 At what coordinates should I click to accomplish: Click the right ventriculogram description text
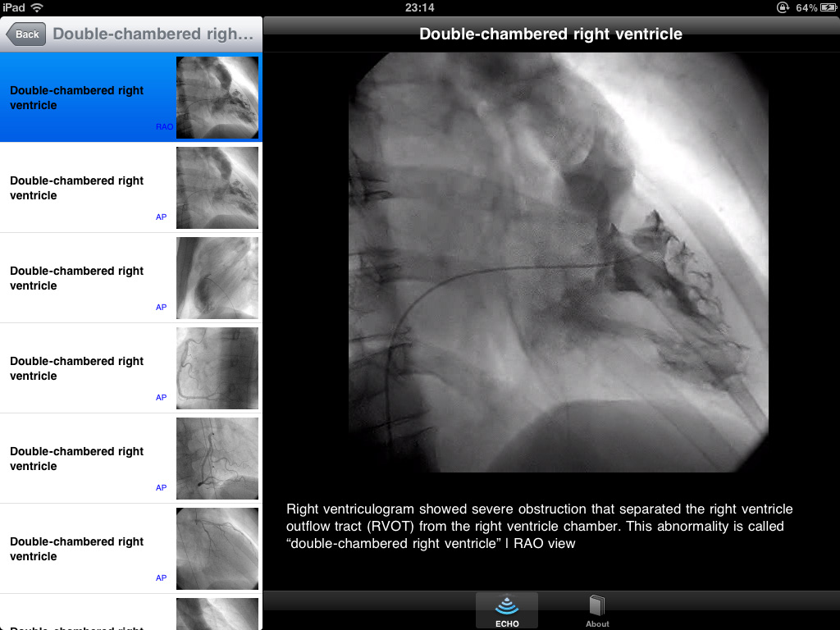pos(539,526)
